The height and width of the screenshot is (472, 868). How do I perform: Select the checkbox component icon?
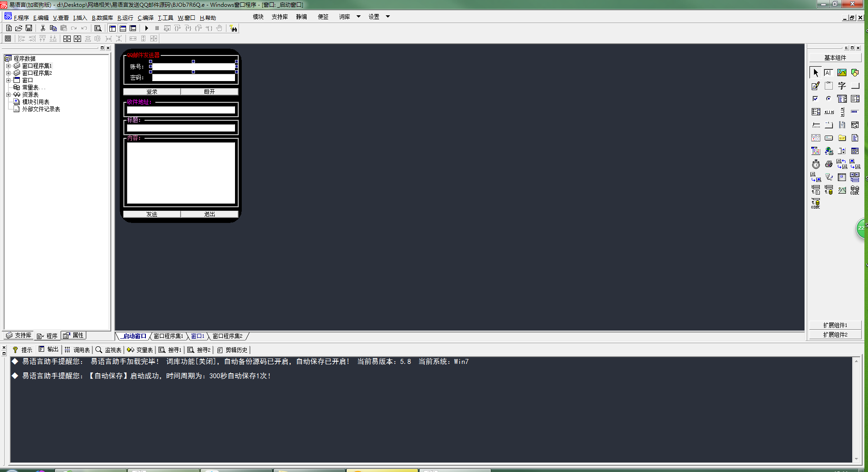click(815, 99)
